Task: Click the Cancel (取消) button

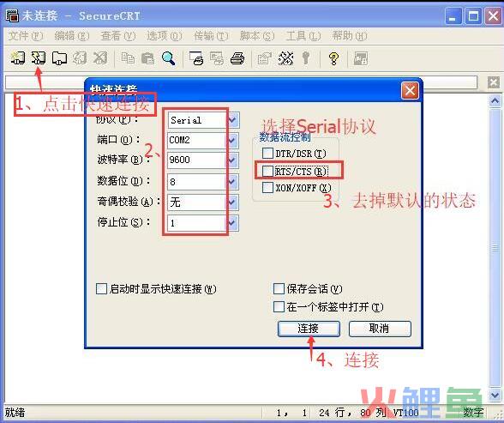Action: point(380,329)
